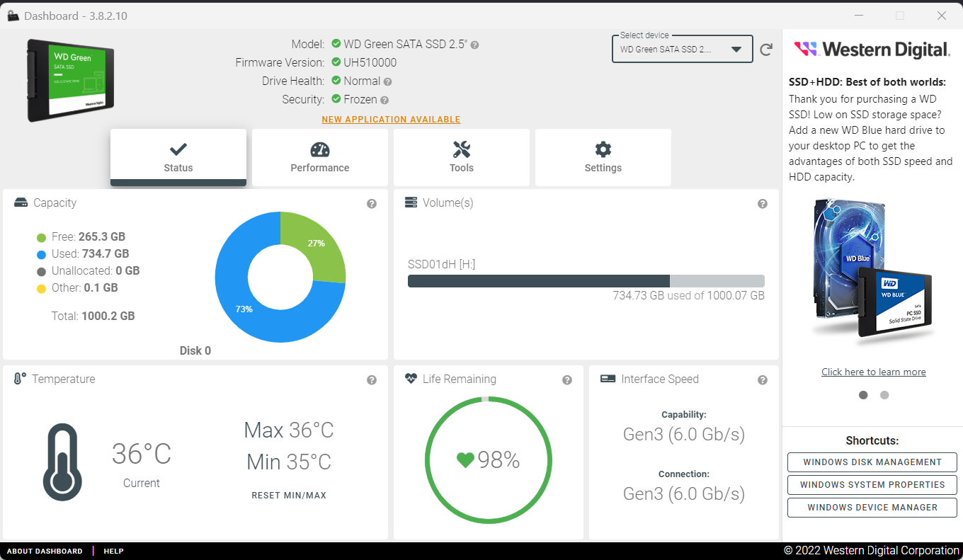963x560 pixels.
Task: Open Help link in footer
Action: 113,552
